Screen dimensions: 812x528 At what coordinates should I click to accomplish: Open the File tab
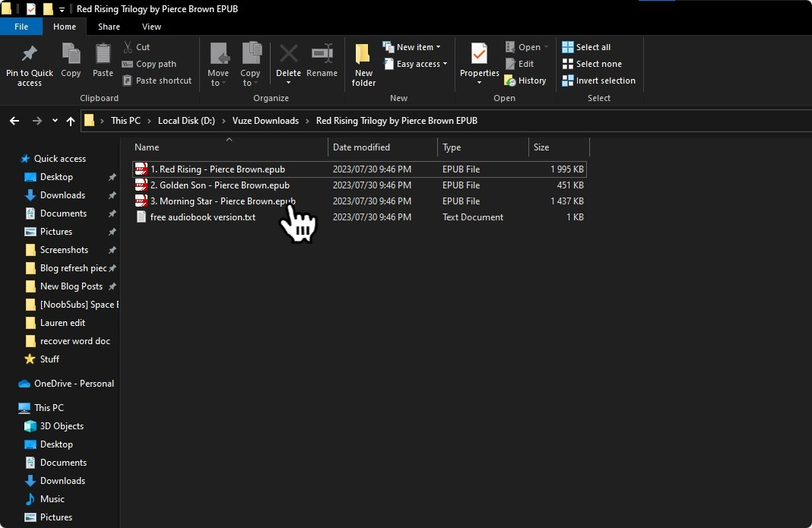pyautogui.click(x=21, y=27)
